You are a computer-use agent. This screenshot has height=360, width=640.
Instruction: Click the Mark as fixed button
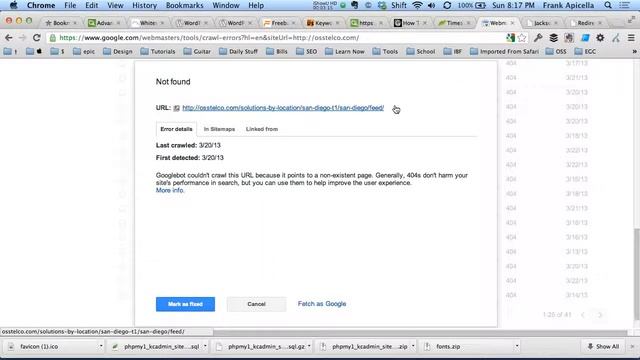coord(185,304)
